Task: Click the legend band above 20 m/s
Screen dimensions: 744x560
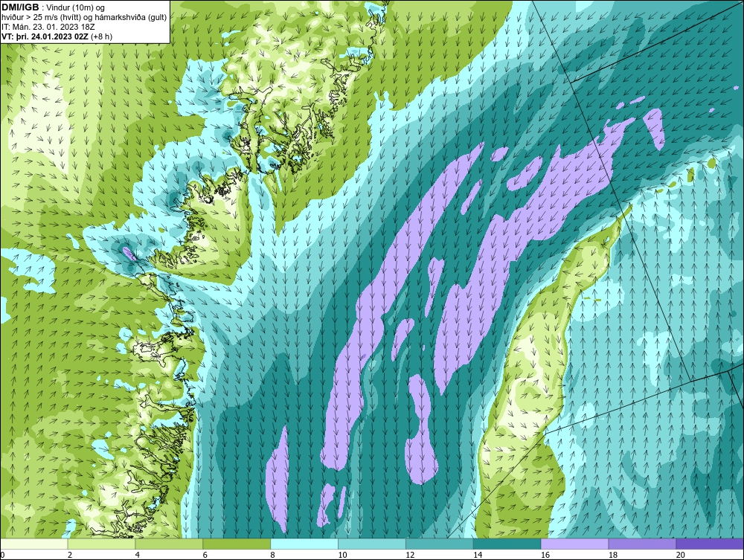Action: tap(710, 544)
